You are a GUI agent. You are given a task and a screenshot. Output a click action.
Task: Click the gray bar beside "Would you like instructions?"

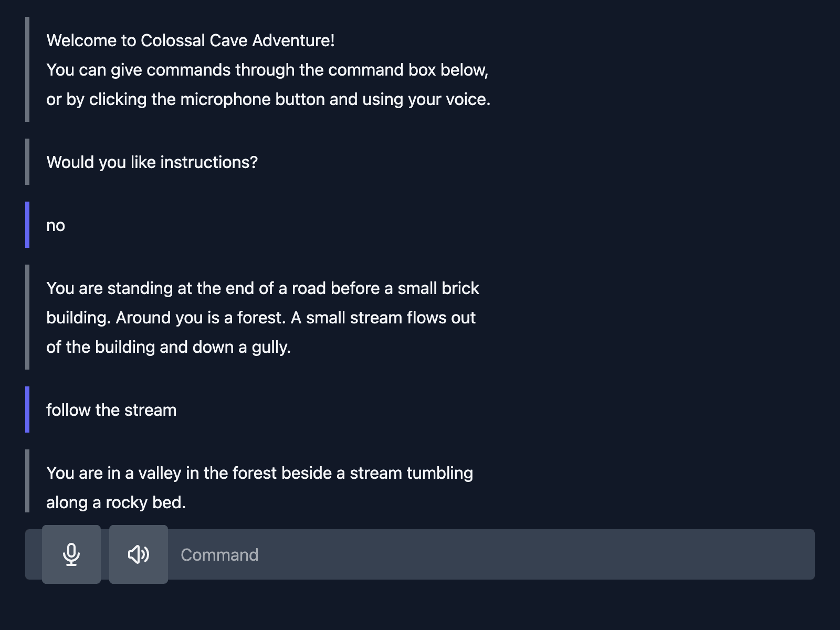coord(27,162)
